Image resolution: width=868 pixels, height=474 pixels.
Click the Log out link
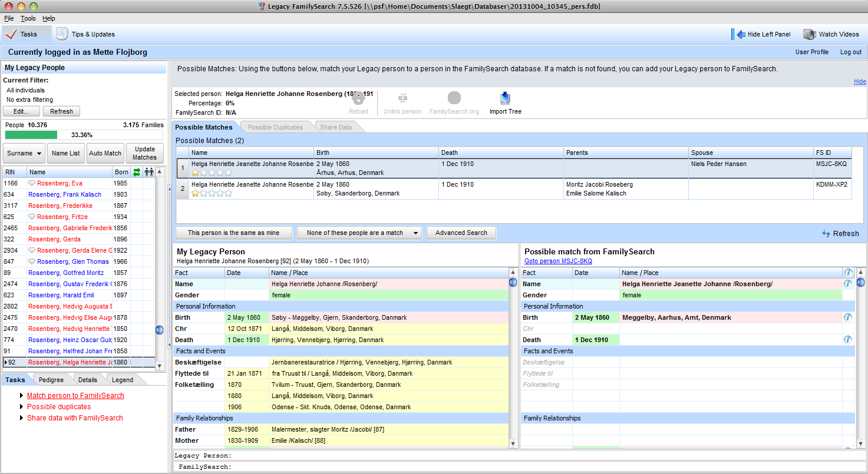851,52
